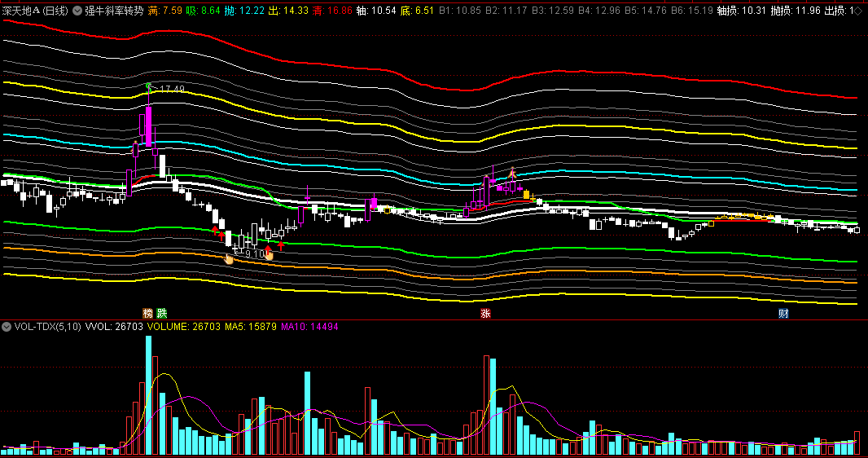Click the 出: 14.33 indicator value
868x458 pixels.
pyautogui.click(x=288, y=10)
